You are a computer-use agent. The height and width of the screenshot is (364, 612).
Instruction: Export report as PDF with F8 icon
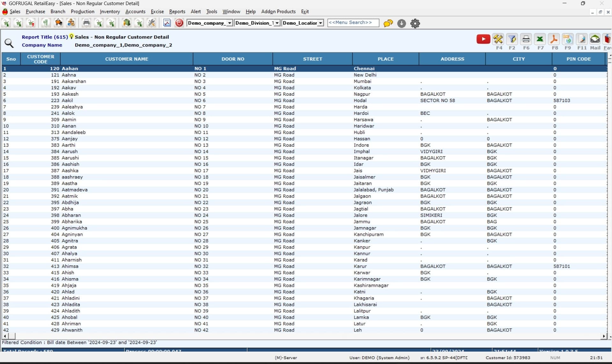coord(554,39)
